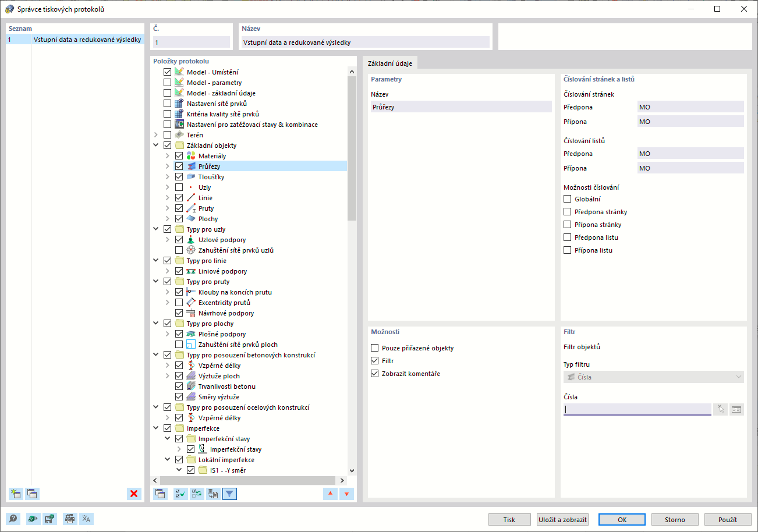758x532 pixels.
Task: Click the tree's vertical scrollbar thumb
Action: click(352, 148)
